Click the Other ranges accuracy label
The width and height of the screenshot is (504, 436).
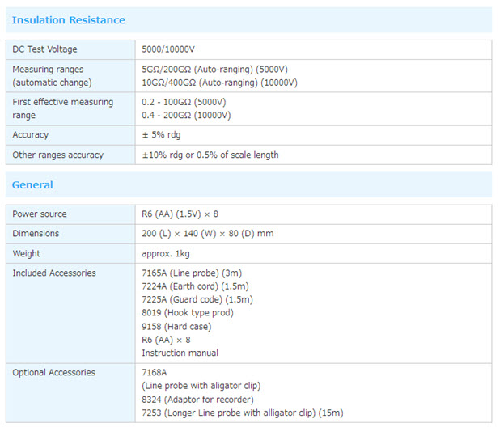(x=58, y=155)
